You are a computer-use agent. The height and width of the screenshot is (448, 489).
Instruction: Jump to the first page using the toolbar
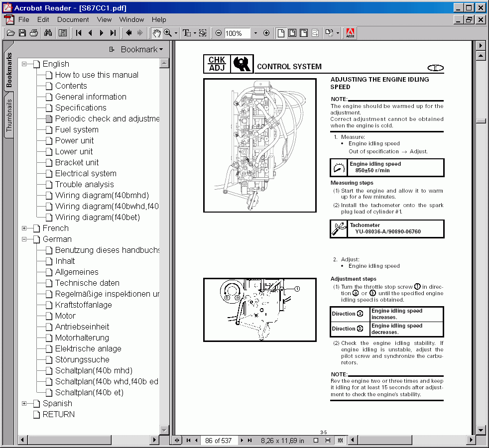point(79,33)
